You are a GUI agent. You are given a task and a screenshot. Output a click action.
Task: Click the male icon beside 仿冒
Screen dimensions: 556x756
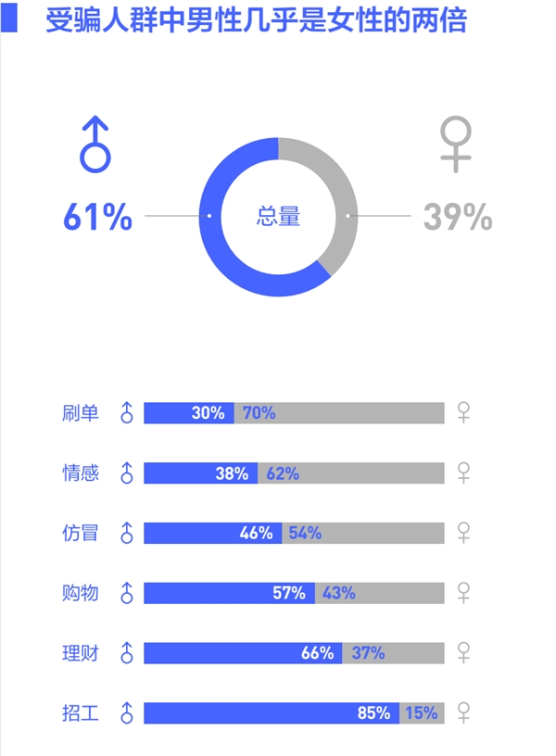pos(127,533)
